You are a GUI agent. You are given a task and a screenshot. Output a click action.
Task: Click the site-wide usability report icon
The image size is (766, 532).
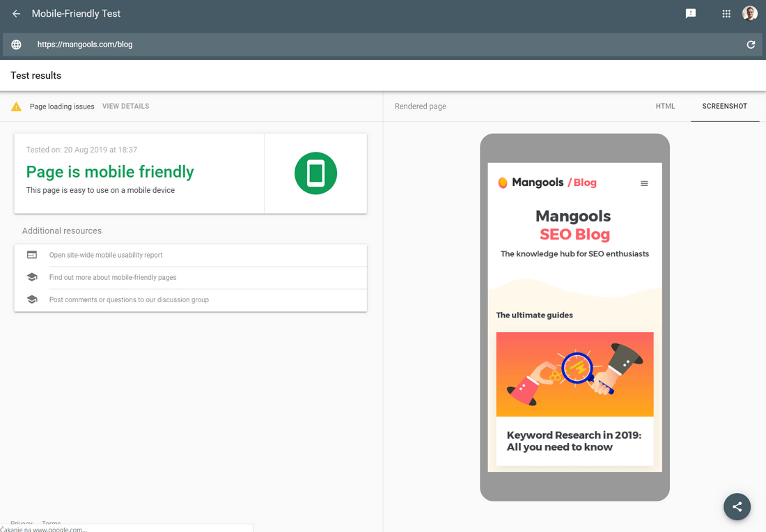32,255
